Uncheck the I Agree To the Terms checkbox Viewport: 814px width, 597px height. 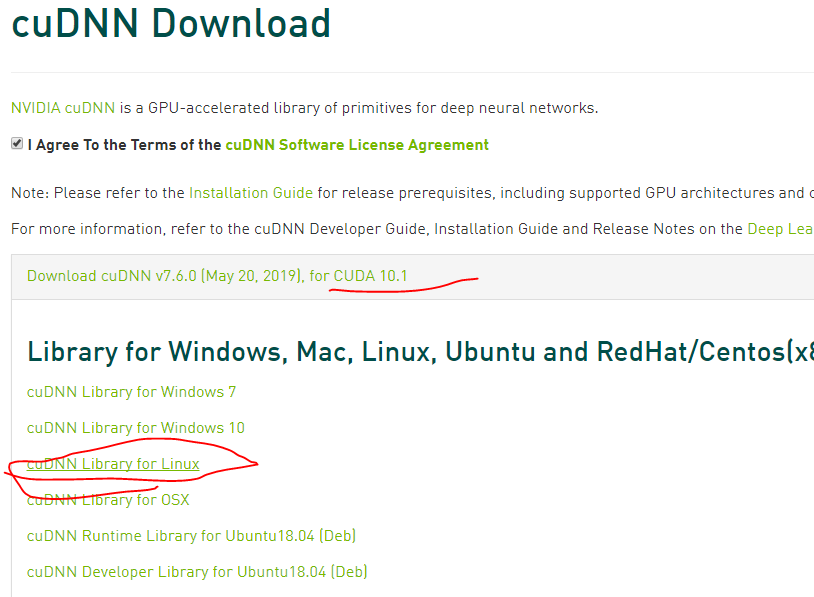pos(17,143)
